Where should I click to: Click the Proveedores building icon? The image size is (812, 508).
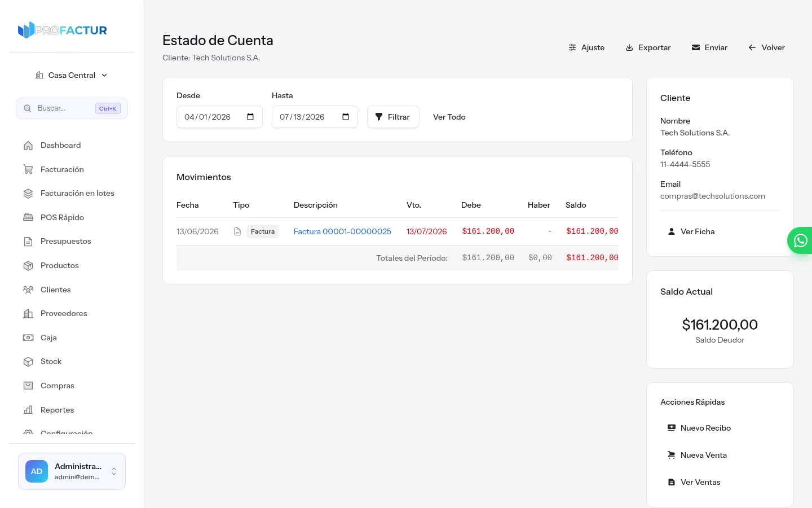[28, 314]
